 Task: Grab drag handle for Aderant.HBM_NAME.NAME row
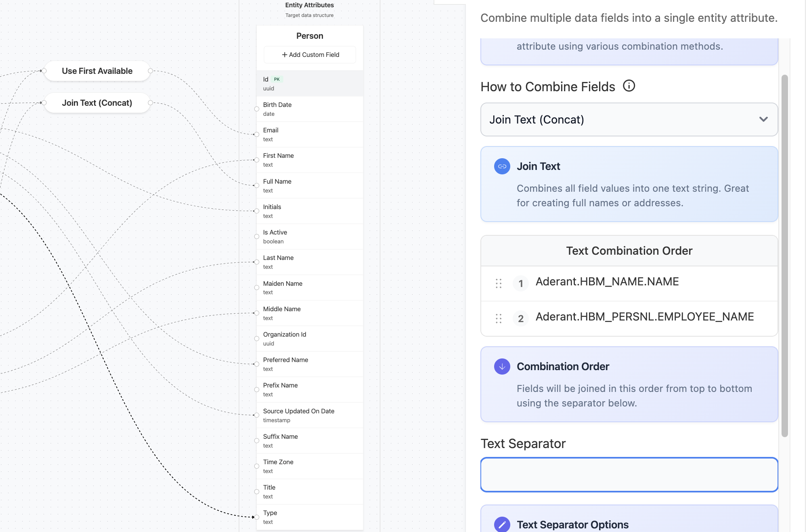point(499,283)
